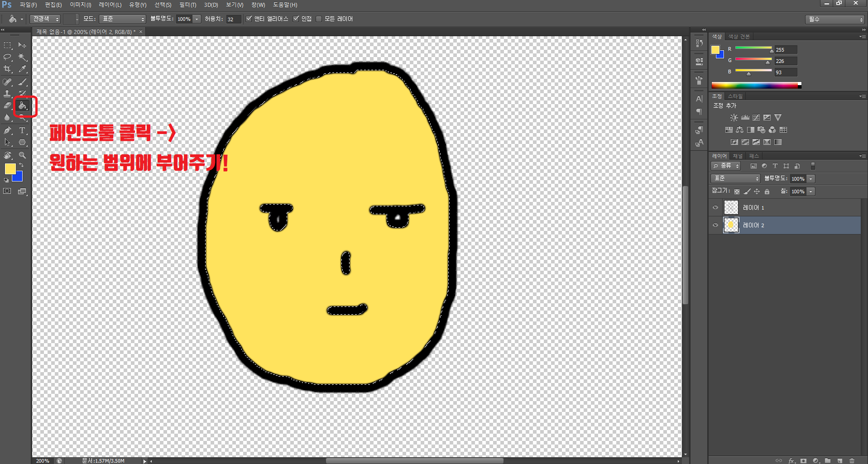Add a Photo Filter adjustment
The image size is (868, 464).
click(x=762, y=129)
